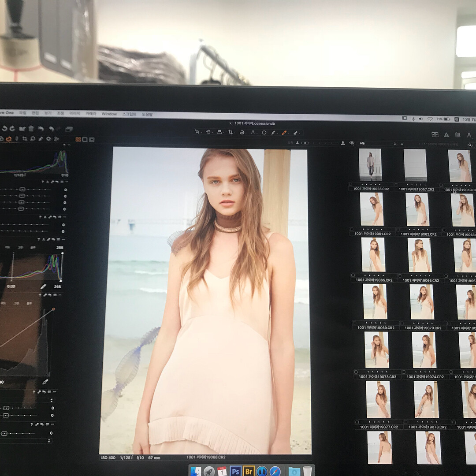Open the browser search options dropdown

click(470, 145)
